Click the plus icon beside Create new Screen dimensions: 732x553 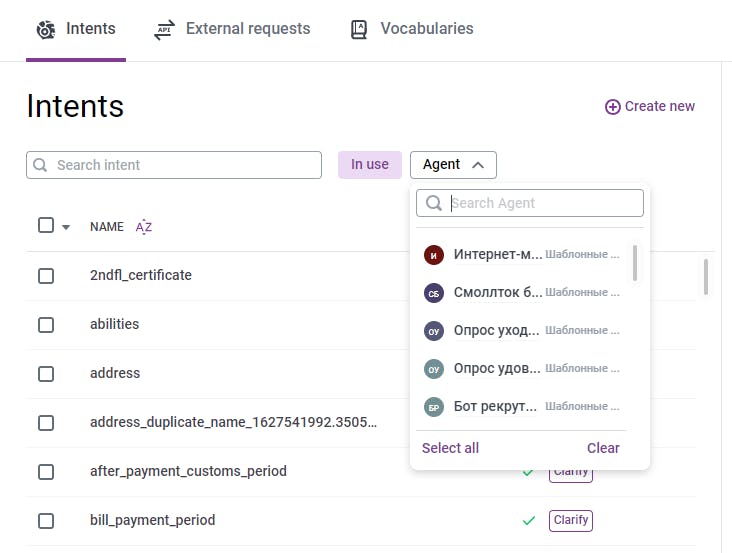613,107
